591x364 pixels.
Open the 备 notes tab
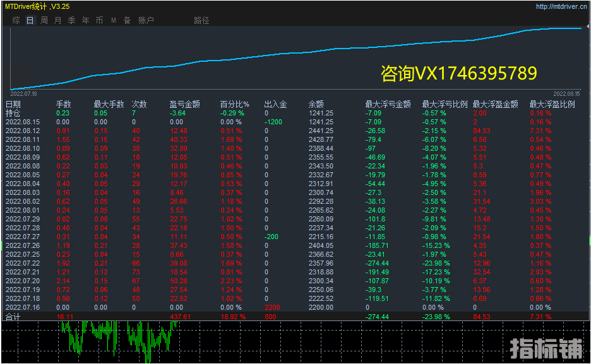coord(127,20)
